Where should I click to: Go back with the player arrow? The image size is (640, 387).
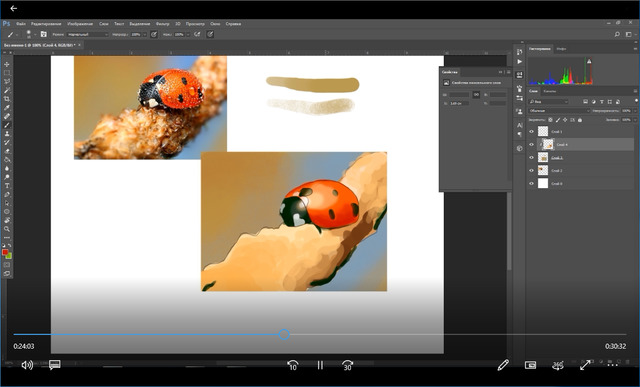[13, 8]
